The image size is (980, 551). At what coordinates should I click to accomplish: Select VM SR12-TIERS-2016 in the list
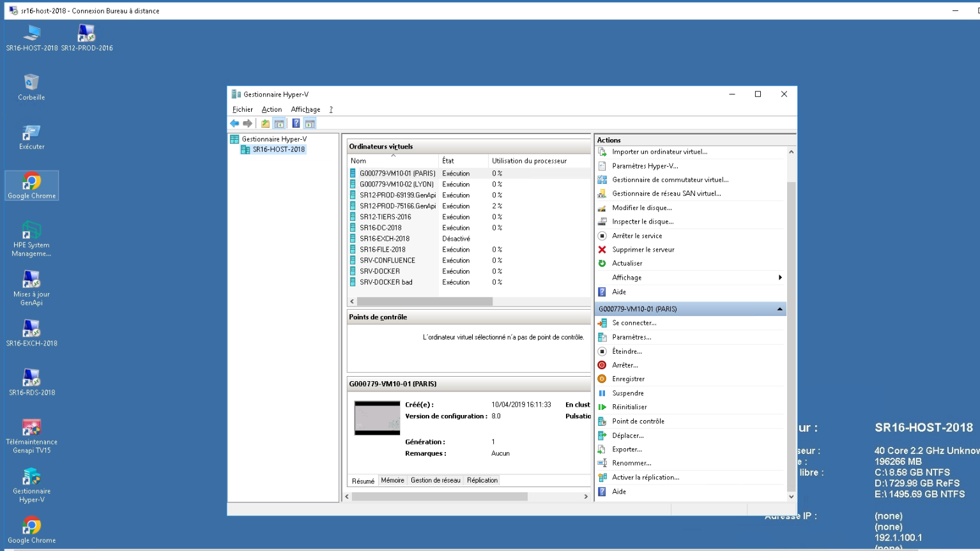tap(385, 217)
